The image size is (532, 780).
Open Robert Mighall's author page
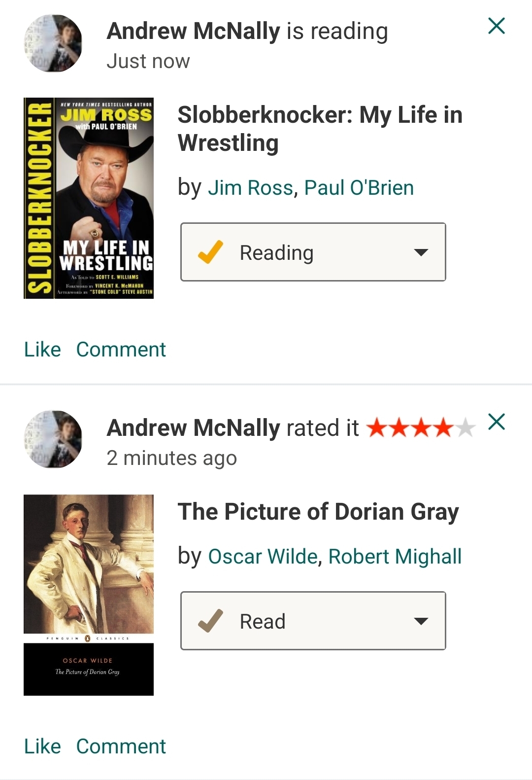395,557
